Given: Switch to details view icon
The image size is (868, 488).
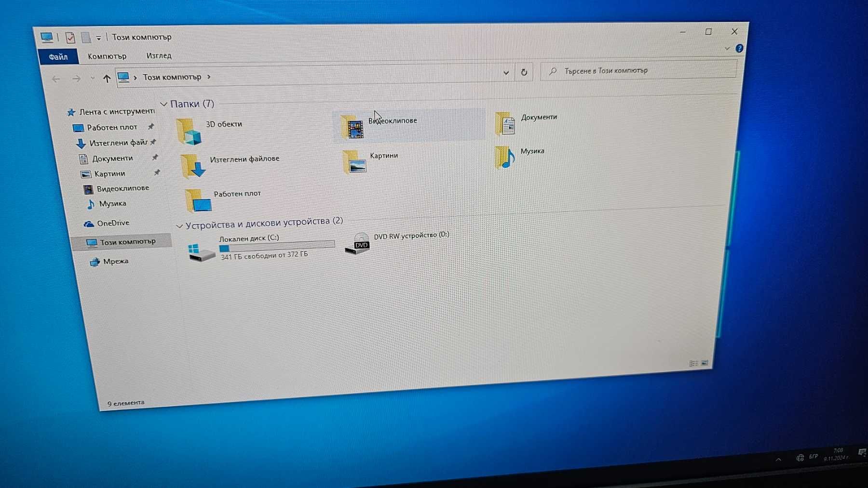Looking at the screenshot, I should [693, 364].
